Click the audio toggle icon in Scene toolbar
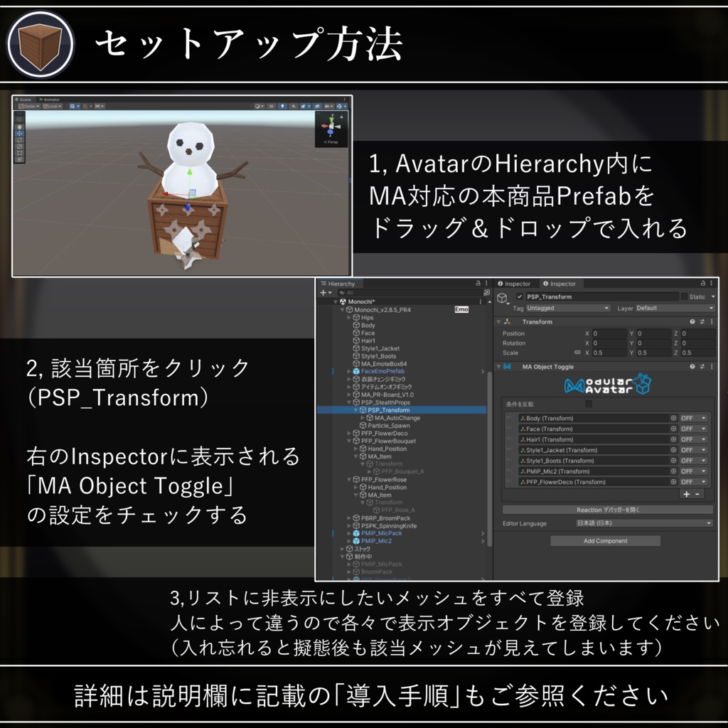728x728 pixels. point(294,106)
